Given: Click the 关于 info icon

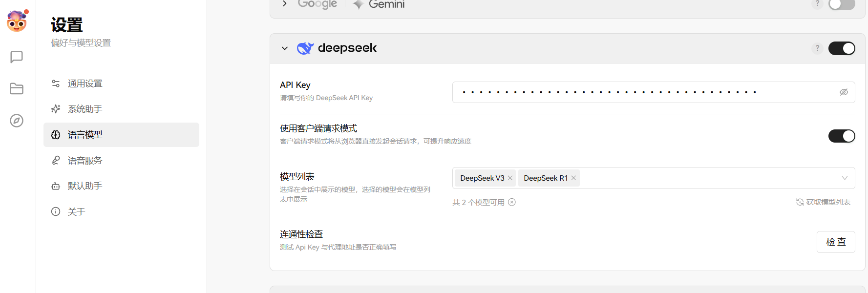Looking at the screenshot, I should [x=56, y=211].
